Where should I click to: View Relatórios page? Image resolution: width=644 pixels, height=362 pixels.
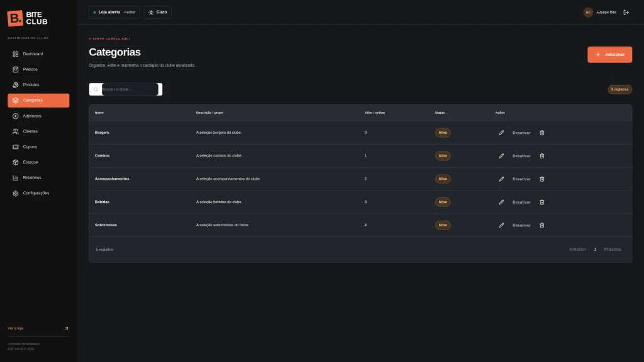pyautogui.click(x=38, y=178)
